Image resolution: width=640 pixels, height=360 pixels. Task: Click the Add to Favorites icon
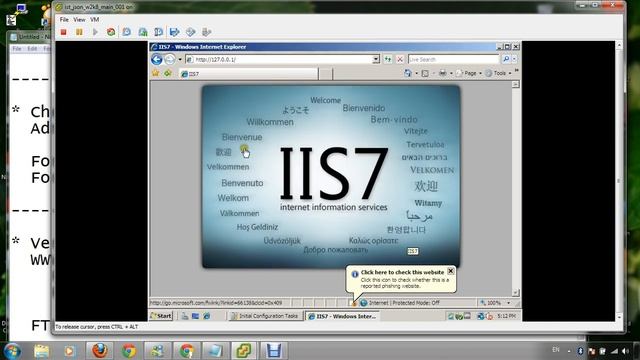pyautogui.click(x=168, y=73)
